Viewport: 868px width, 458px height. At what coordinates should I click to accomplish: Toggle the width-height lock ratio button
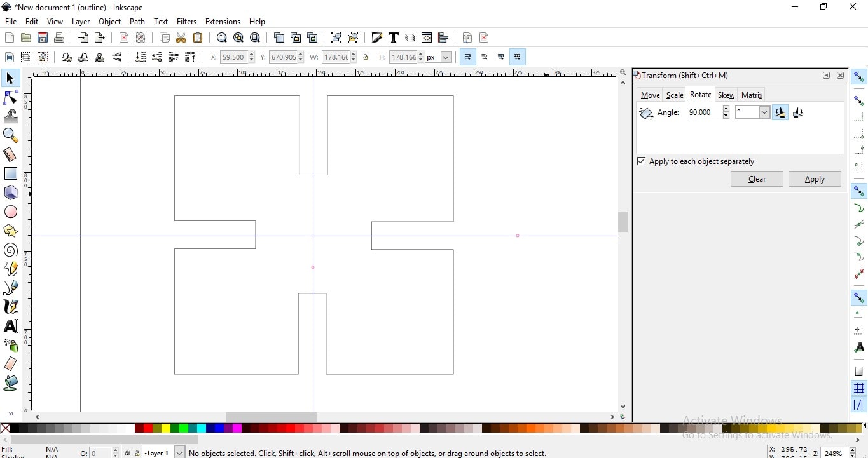(x=366, y=57)
